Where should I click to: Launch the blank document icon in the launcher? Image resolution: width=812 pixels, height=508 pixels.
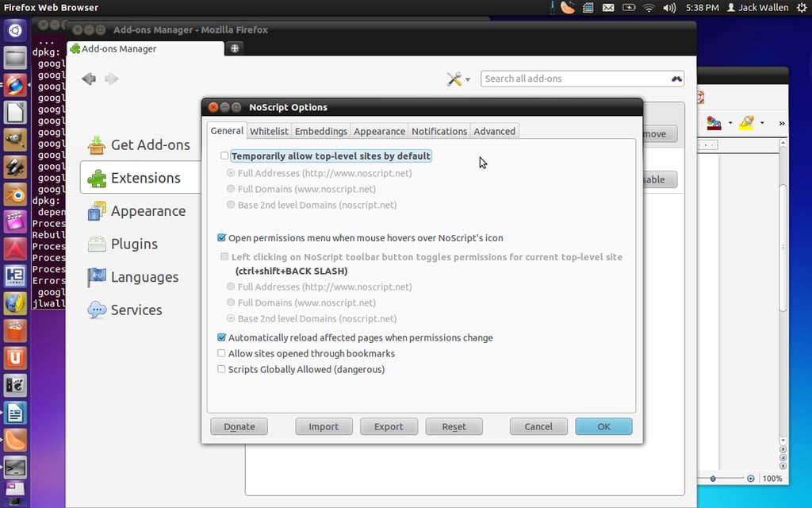coord(15,113)
